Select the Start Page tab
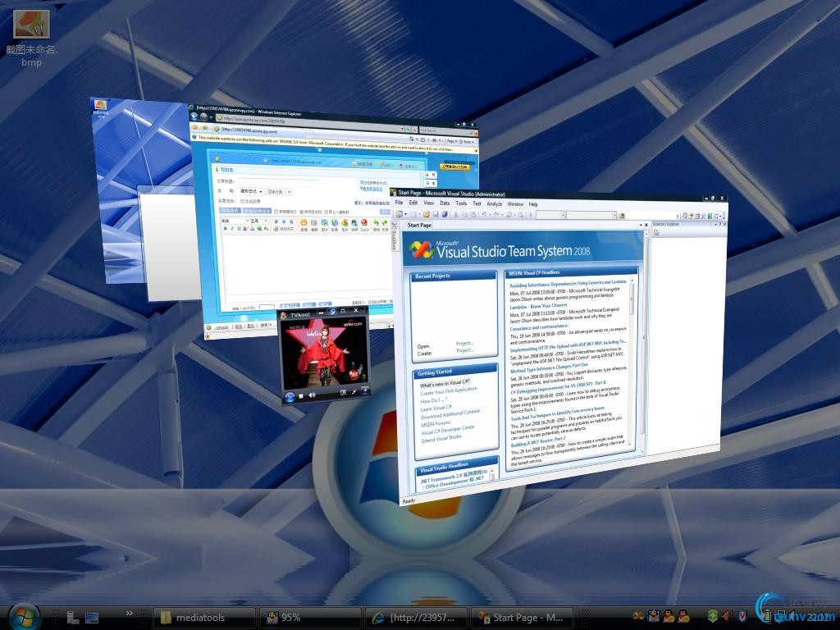This screenshot has width=840, height=630. click(419, 225)
